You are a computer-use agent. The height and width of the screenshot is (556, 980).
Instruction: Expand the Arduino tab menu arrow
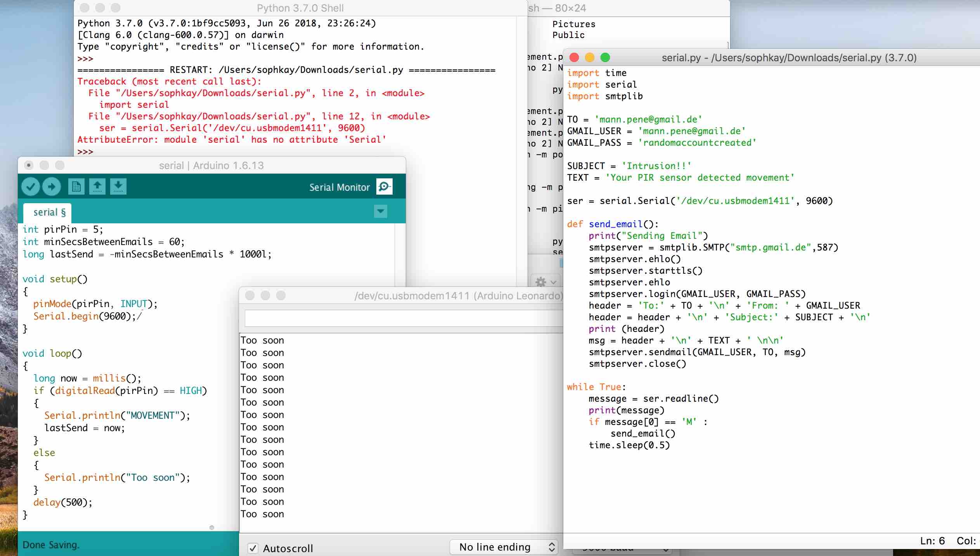coord(381,211)
